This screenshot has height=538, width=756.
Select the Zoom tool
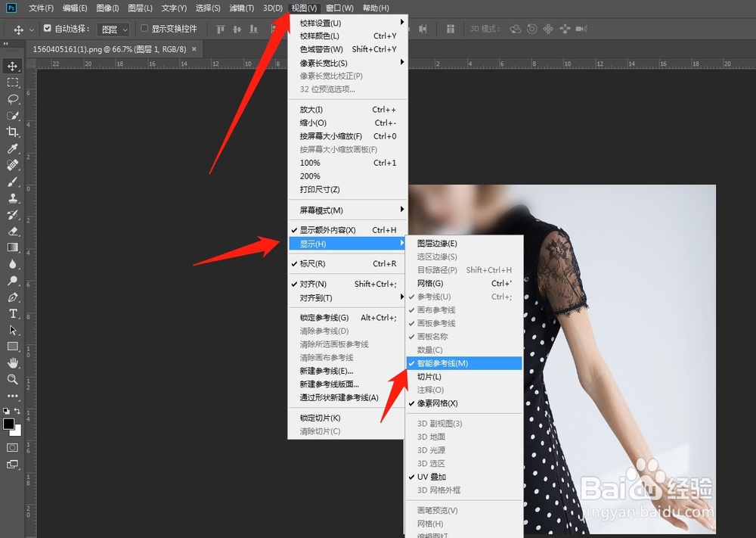[13, 379]
